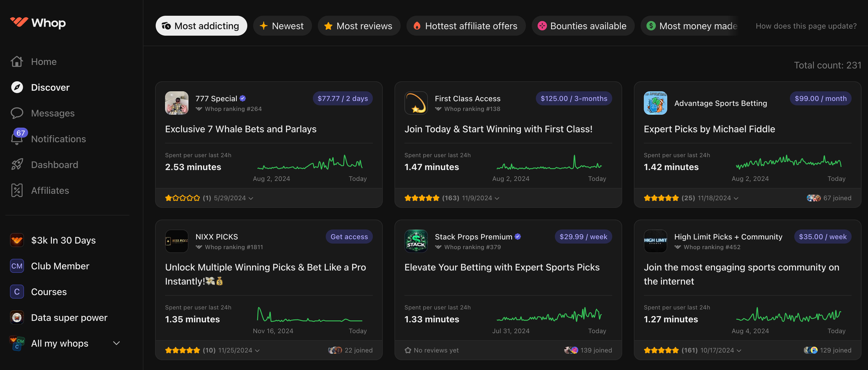Click the First Class Access logo thumbnail

pyautogui.click(x=416, y=103)
